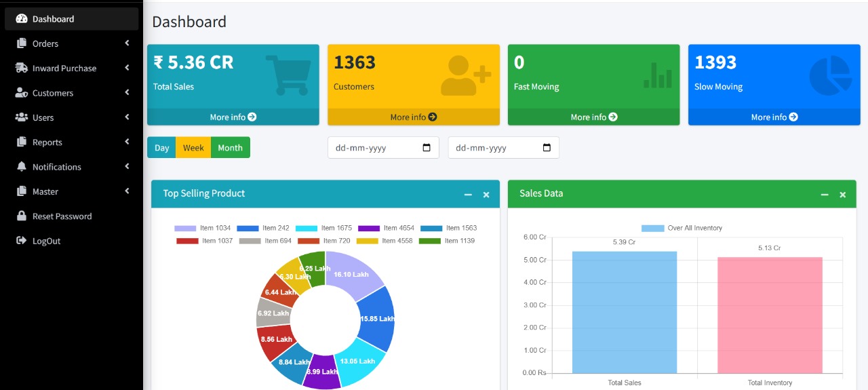The image size is (868, 390).
Task: Click the add-user icon on Customers card
Action: pyautogui.click(x=467, y=75)
